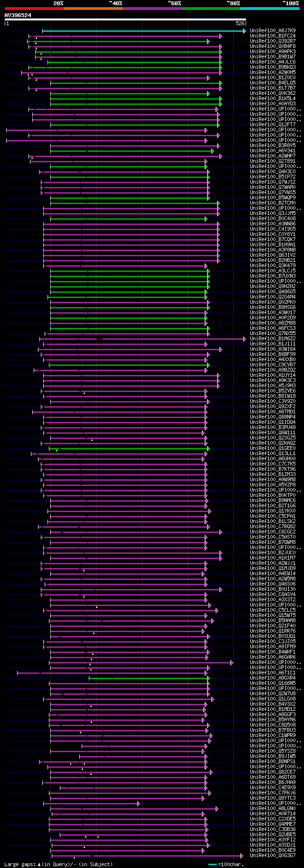Click the UniRef100_A9GXR4 label
The height and width of the screenshot is (868, 304).
pos(273,678)
